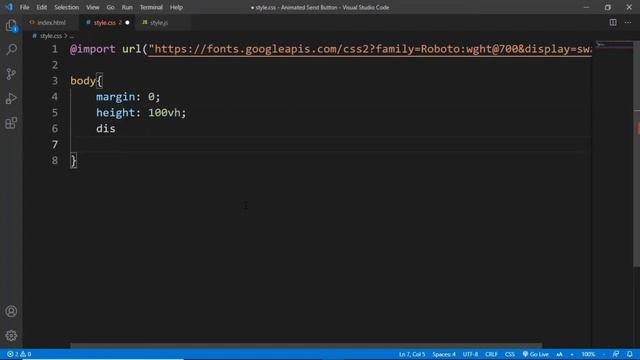
Task: Click the closing brace on line 8
Action: pyautogui.click(x=73, y=160)
